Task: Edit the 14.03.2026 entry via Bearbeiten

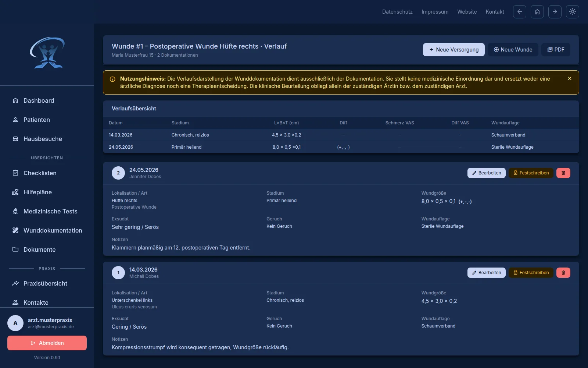Action: point(487,273)
